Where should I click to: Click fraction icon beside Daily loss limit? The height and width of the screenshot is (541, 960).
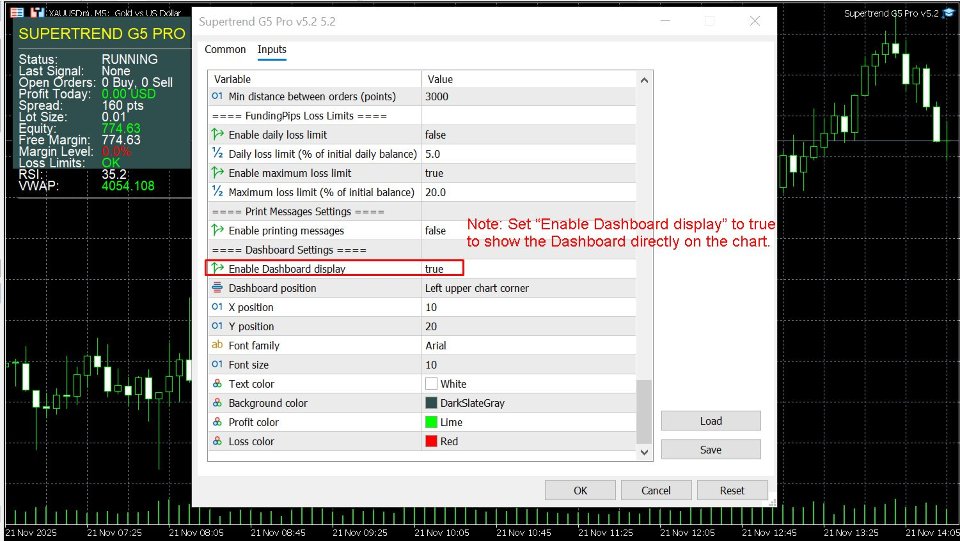click(x=217, y=154)
